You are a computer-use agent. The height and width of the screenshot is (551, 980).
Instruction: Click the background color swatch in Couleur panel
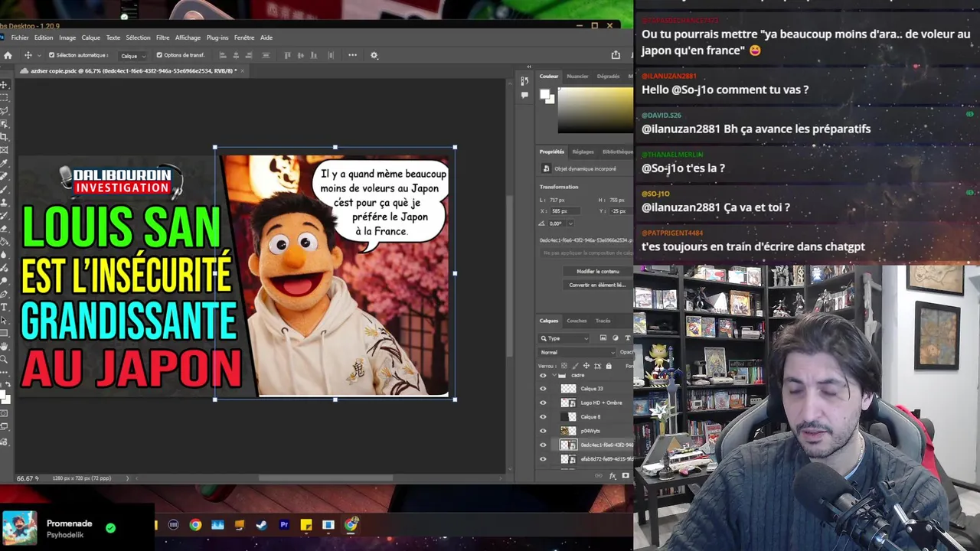coord(550,99)
